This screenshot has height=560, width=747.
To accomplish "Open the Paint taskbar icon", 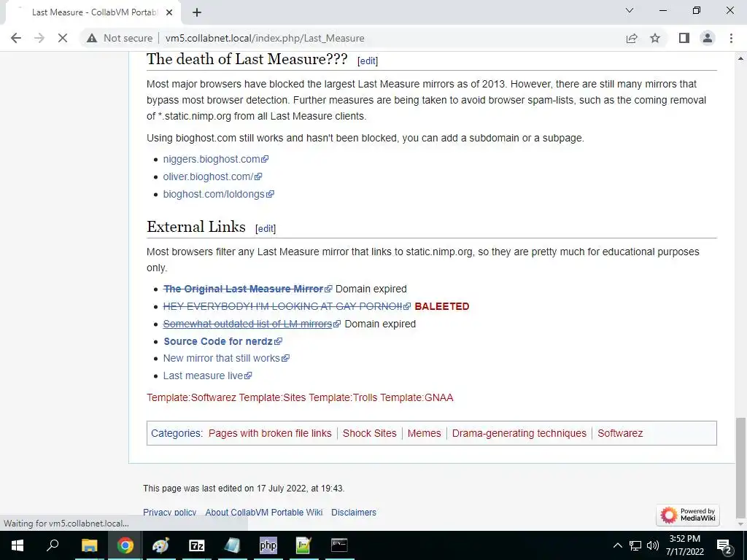I will (x=160, y=545).
